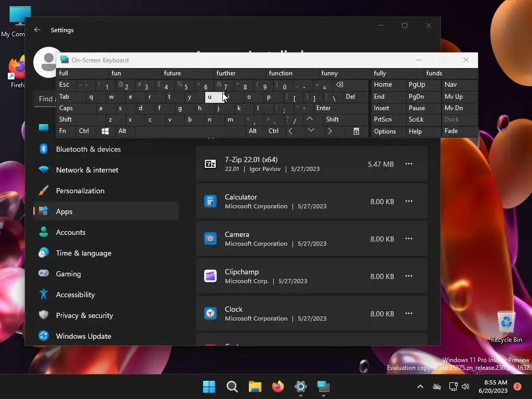Click the clock and date on the taskbar
The image size is (532, 399).
[x=493, y=387]
